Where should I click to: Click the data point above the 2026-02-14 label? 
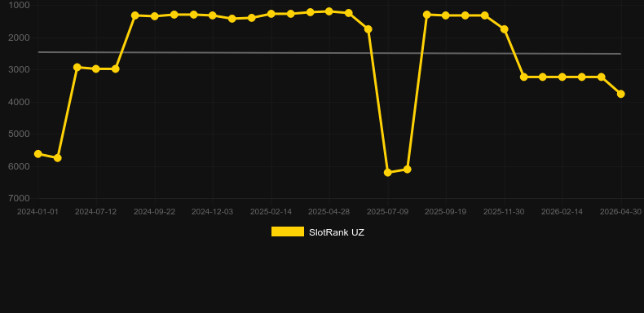click(562, 77)
